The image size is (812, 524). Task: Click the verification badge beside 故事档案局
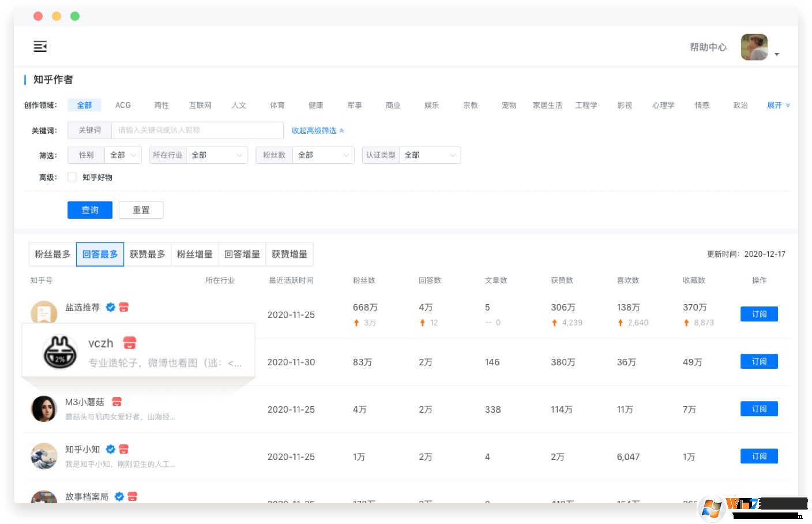tap(119, 496)
